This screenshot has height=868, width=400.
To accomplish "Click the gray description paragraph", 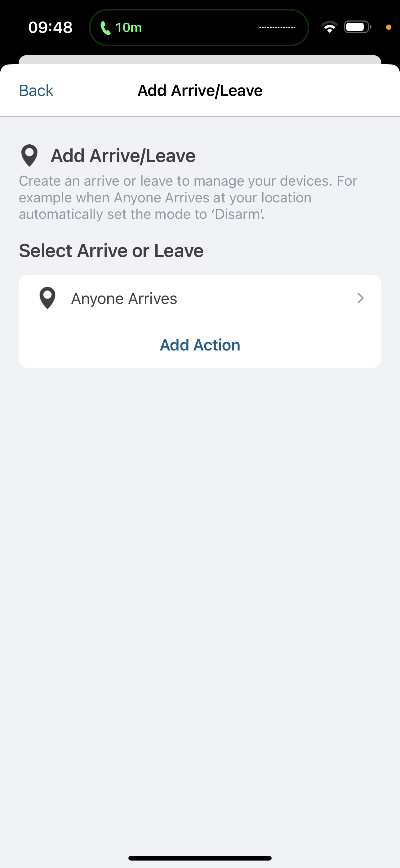I will pyautogui.click(x=188, y=197).
